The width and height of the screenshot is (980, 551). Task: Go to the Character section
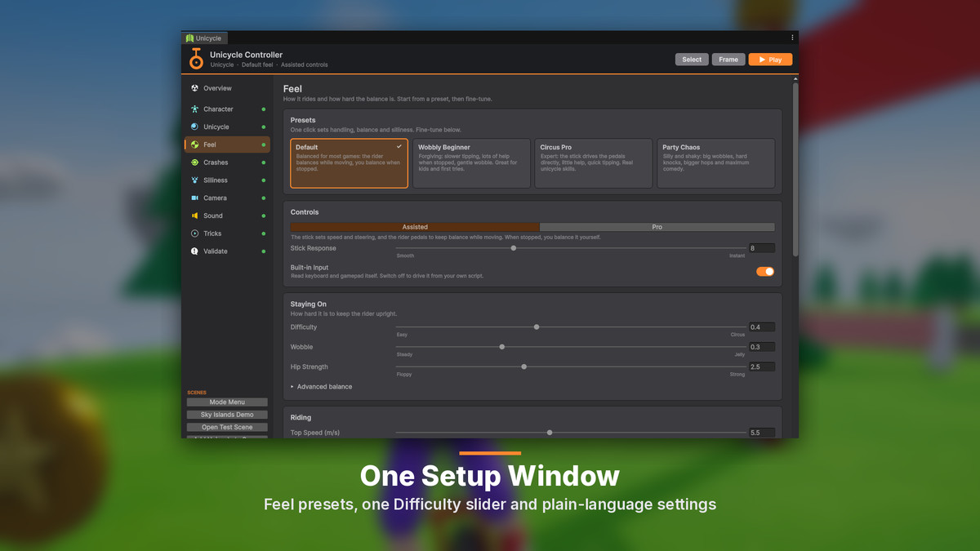pos(226,109)
